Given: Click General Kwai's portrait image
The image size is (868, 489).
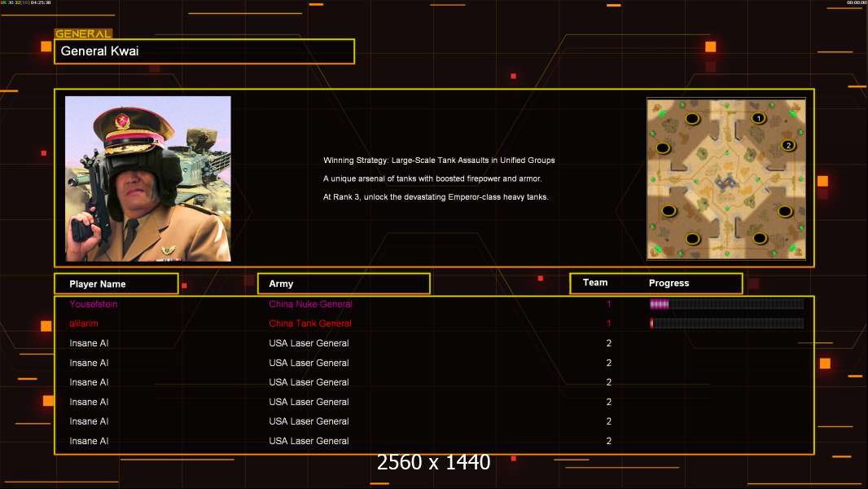Looking at the screenshot, I should coord(148,178).
